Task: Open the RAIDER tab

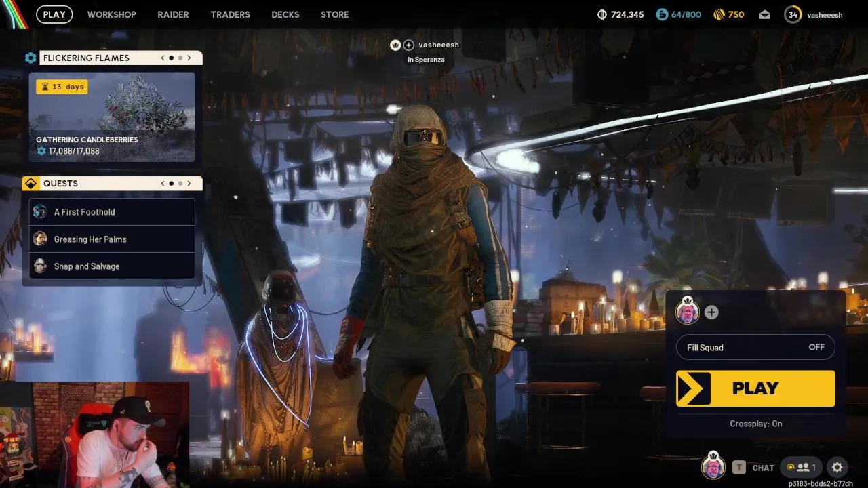Action: (x=173, y=14)
